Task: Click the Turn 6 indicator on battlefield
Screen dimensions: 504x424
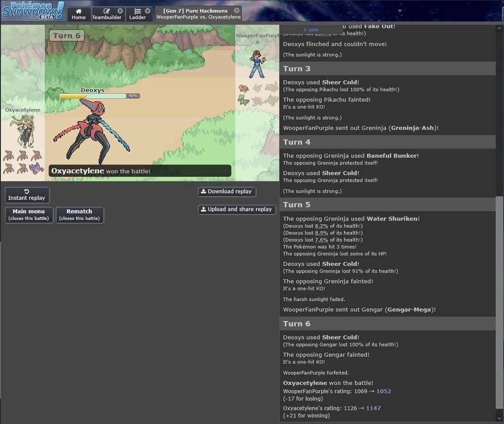Action: 67,36
